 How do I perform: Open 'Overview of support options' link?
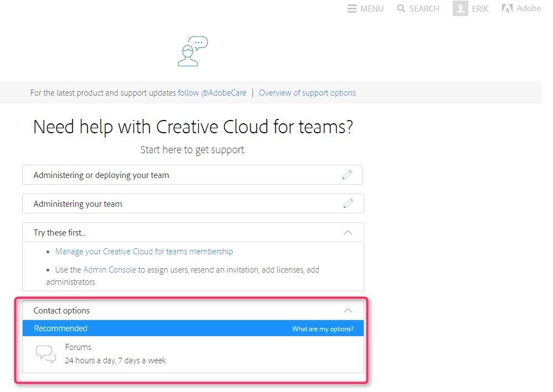(x=307, y=93)
